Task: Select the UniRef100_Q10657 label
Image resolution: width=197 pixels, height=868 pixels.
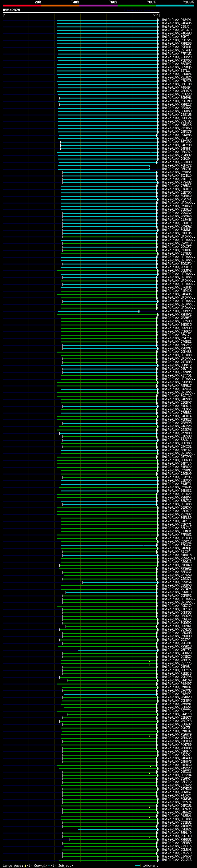Action: (x=177, y=856)
